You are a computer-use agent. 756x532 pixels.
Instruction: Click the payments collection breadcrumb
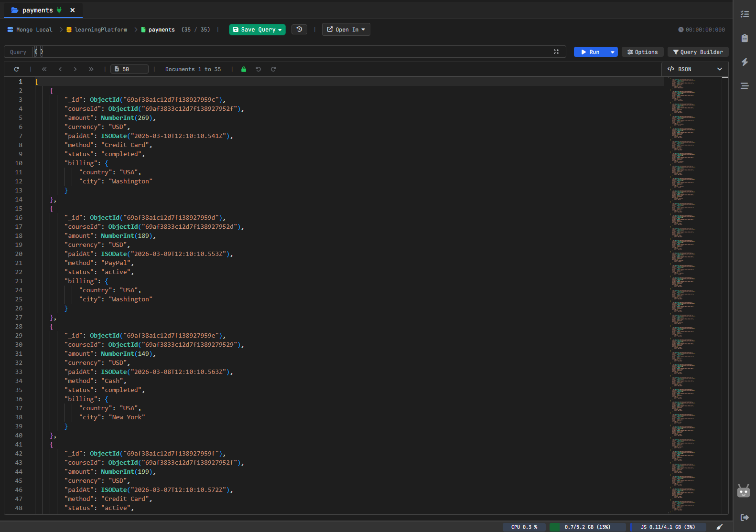158,30
